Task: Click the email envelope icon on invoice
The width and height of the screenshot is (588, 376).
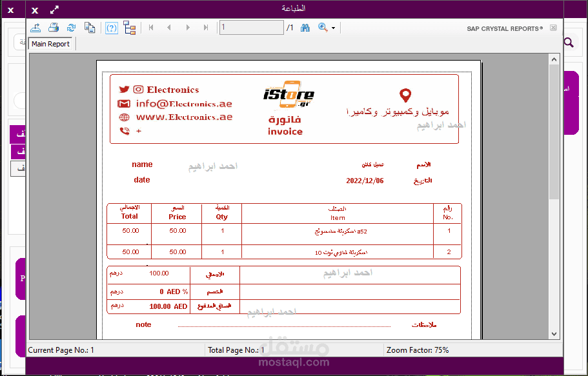Action: [x=124, y=103]
